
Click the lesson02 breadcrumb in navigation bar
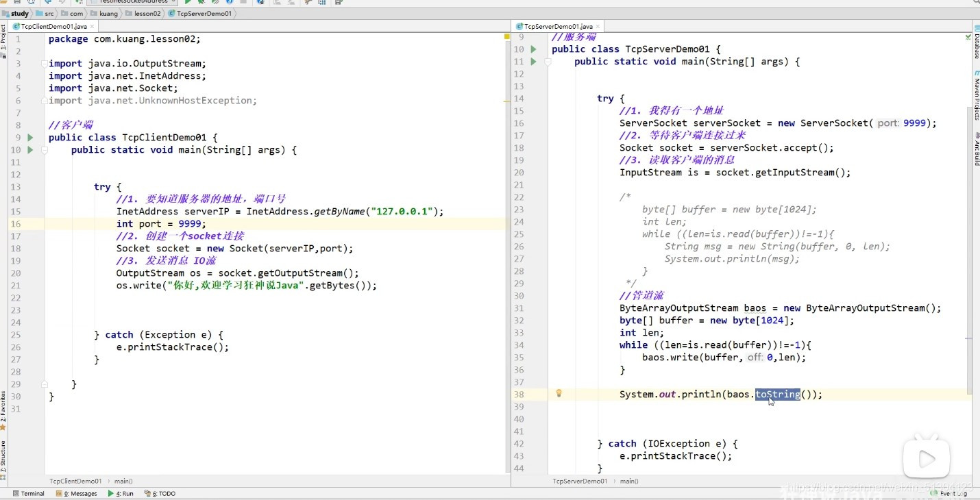coord(143,13)
